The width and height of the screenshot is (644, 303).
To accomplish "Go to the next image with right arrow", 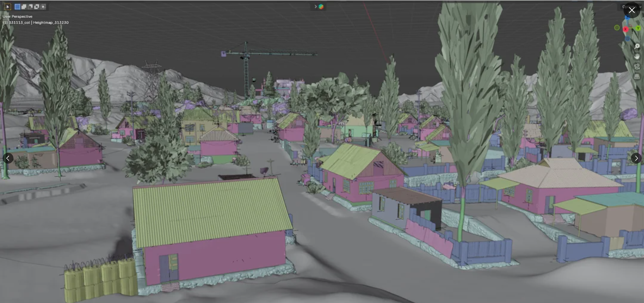I will (x=636, y=158).
